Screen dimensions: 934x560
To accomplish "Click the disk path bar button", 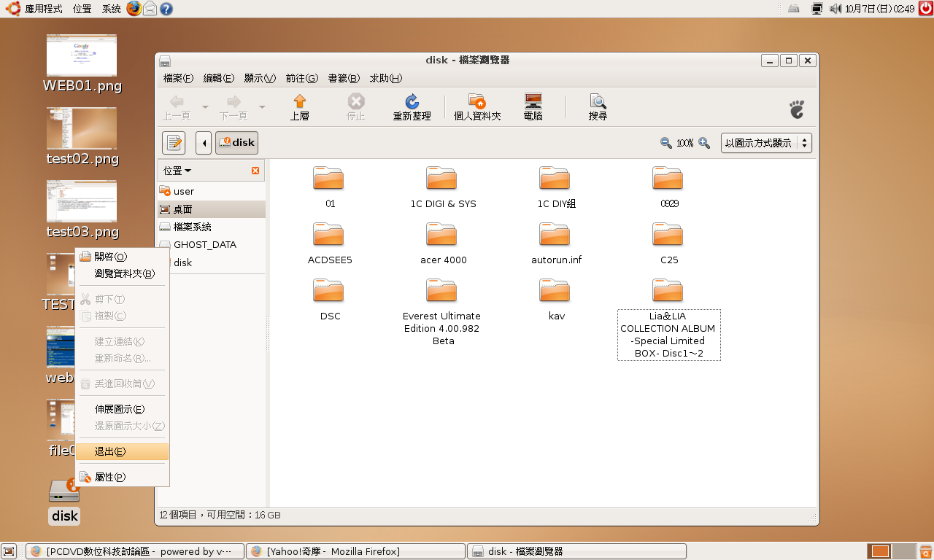I will (x=236, y=143).
